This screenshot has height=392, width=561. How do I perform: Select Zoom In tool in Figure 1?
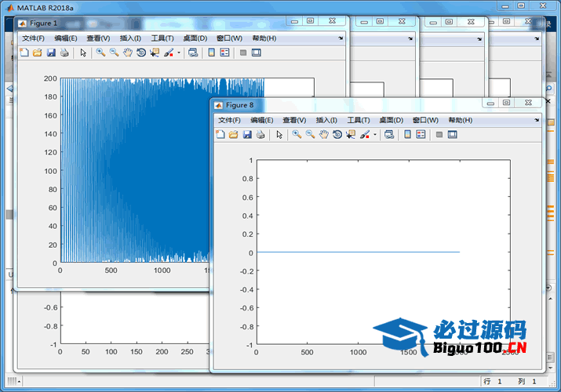[100, 53]
